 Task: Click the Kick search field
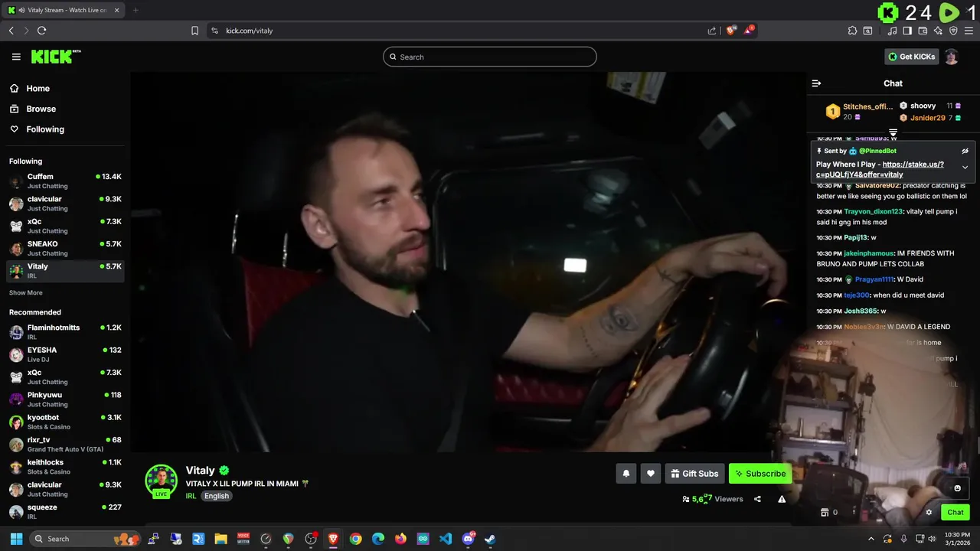point(490,57)
